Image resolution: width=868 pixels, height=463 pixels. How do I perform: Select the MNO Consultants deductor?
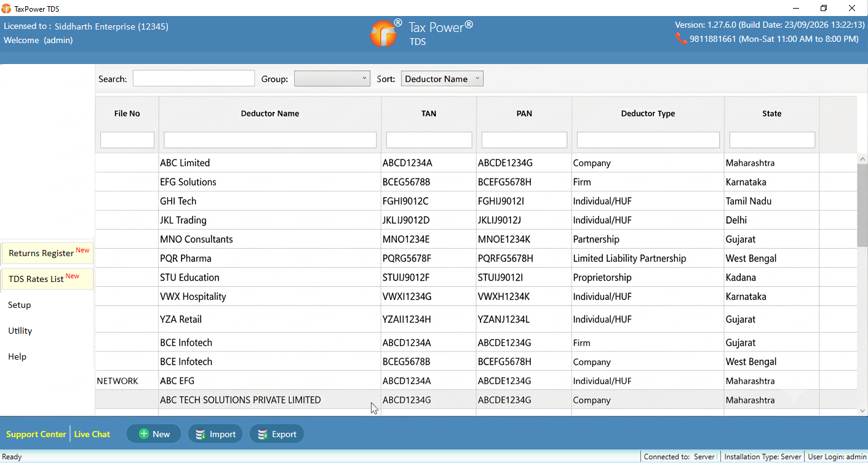click(476, 239)
